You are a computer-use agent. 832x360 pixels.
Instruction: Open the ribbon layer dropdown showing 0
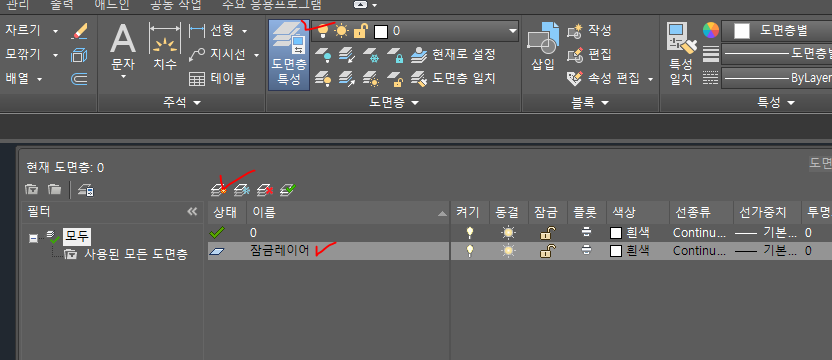pyautogui.click(x=415, y=31)
